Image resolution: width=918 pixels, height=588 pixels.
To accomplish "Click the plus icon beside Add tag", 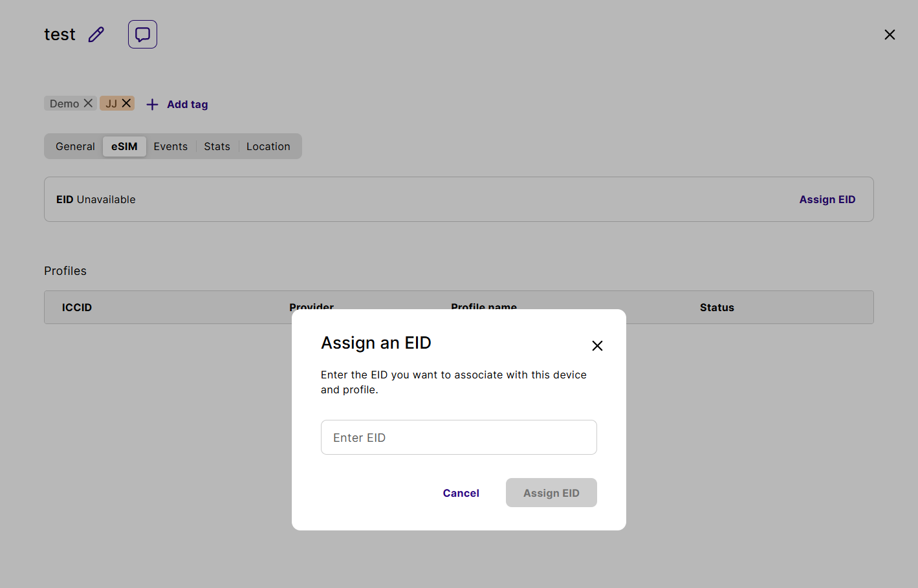I will click(152, 104).
